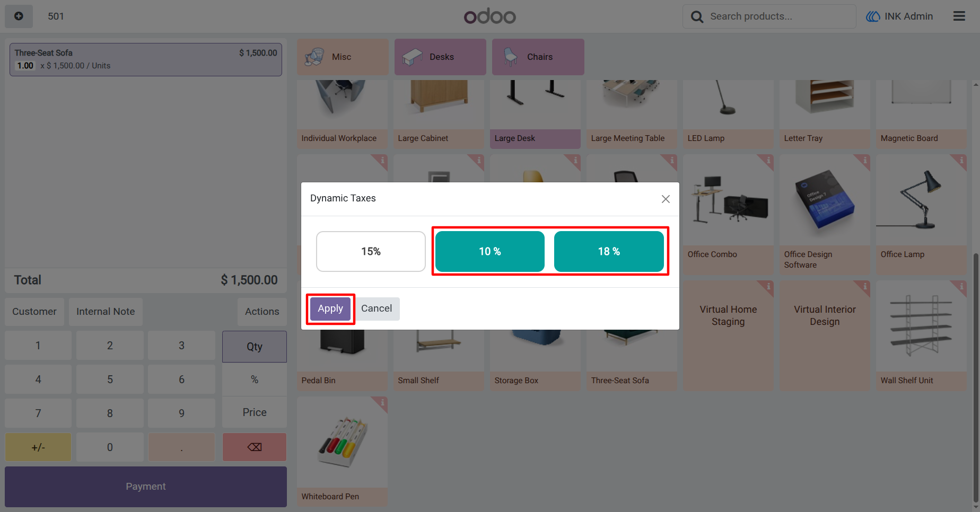Open info icon on Office Combo
The height and width of the screenshot is (512, 980).
pos(768,160)
